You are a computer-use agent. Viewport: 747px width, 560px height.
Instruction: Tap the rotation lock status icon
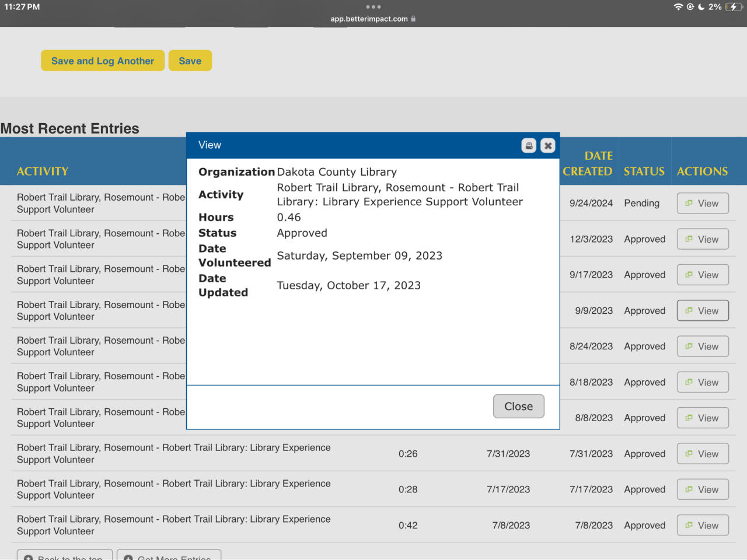690,7
